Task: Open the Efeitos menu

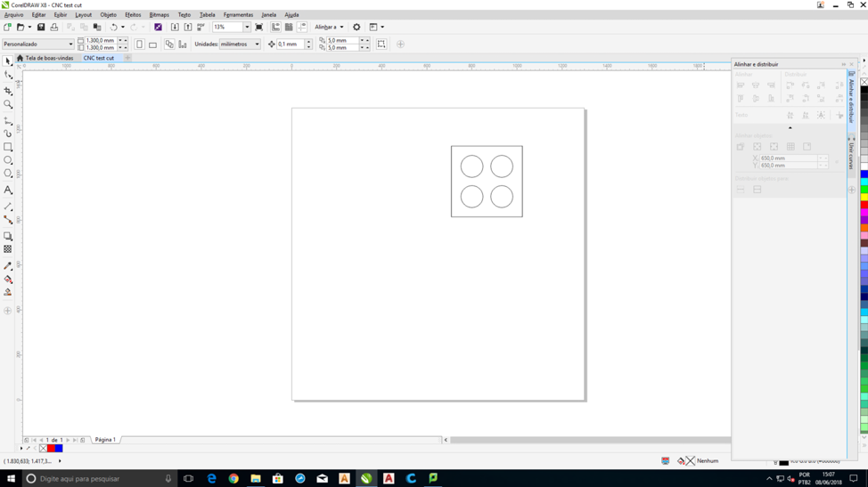Action: point(133,15)
